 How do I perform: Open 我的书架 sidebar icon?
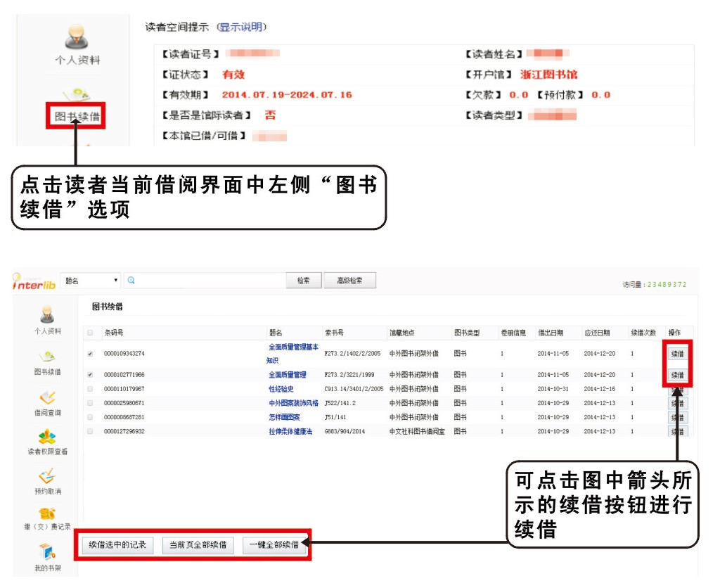(x=47, y=552)
